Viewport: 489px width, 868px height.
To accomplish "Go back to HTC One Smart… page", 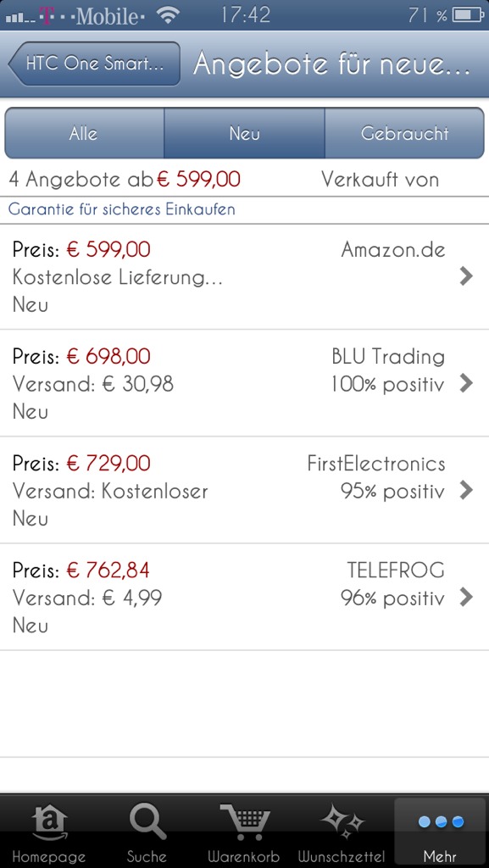I will coord(94,64).
